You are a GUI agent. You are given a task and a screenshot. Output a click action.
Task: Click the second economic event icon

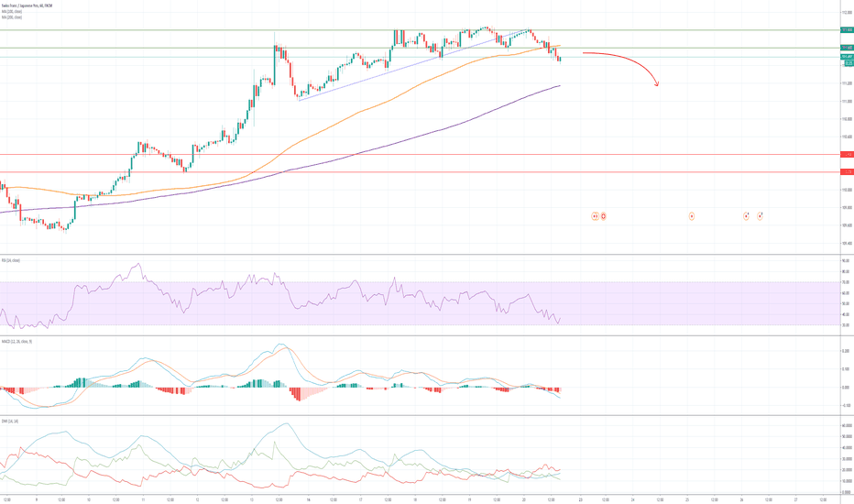pos(604,216)
